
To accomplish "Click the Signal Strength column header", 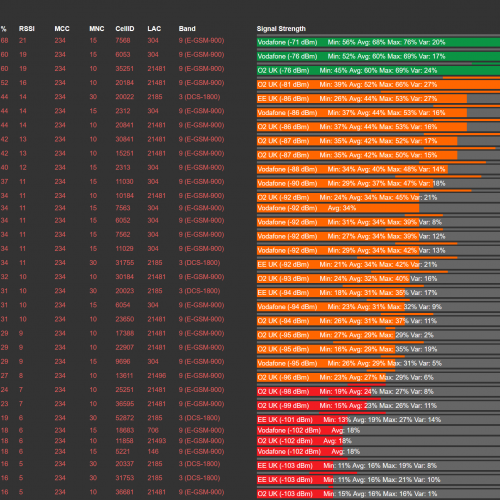I will click(281, 29).
